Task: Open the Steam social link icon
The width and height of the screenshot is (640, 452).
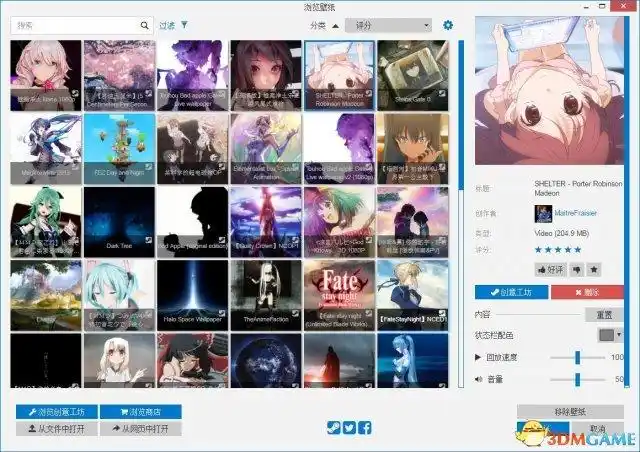Action: [x=333, y=428]
